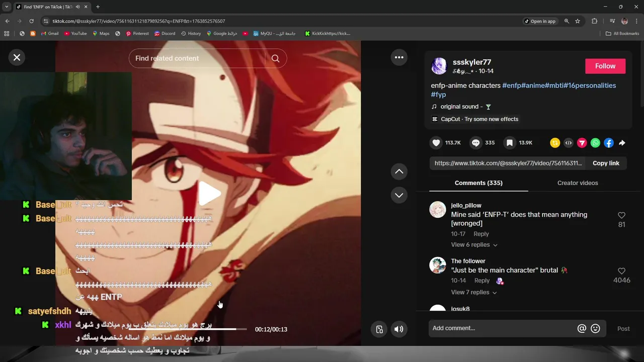The height and width of the screenshot is (362, 644).
Task: Reload the page
Action: pos(31,21)
